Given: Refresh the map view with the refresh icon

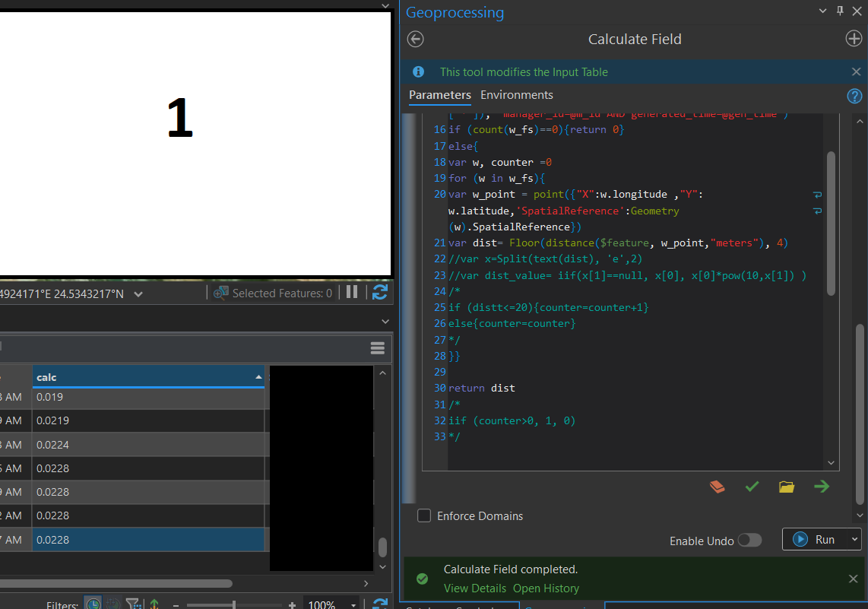Looking at the screenshot, I should pos(380,293).
